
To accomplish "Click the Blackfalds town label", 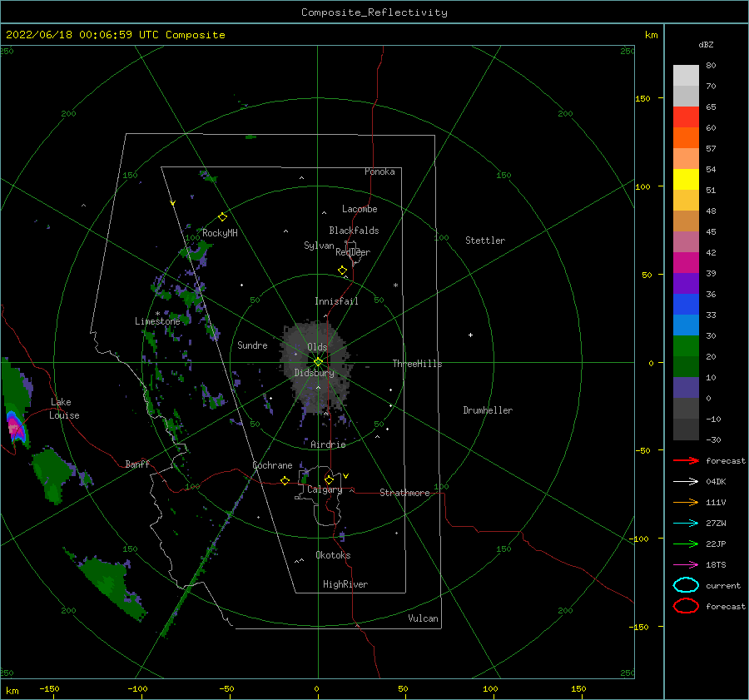I will click(354, 231).
